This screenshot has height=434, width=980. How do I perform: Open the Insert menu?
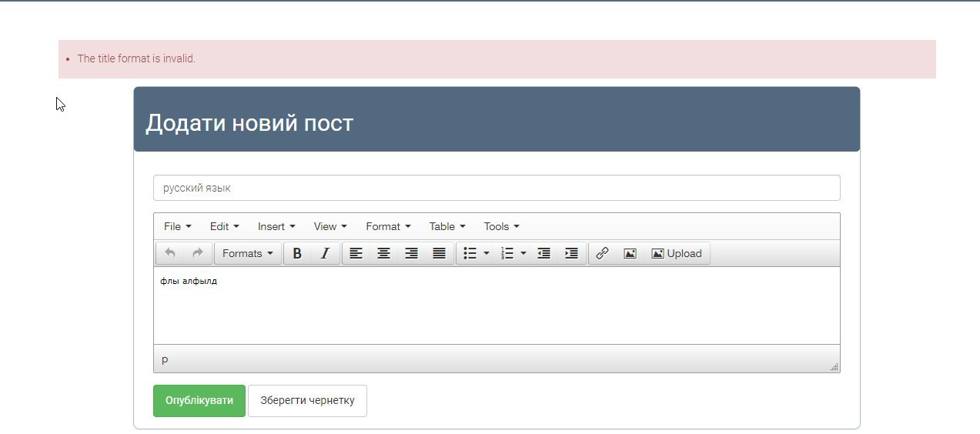pos(277,226)
